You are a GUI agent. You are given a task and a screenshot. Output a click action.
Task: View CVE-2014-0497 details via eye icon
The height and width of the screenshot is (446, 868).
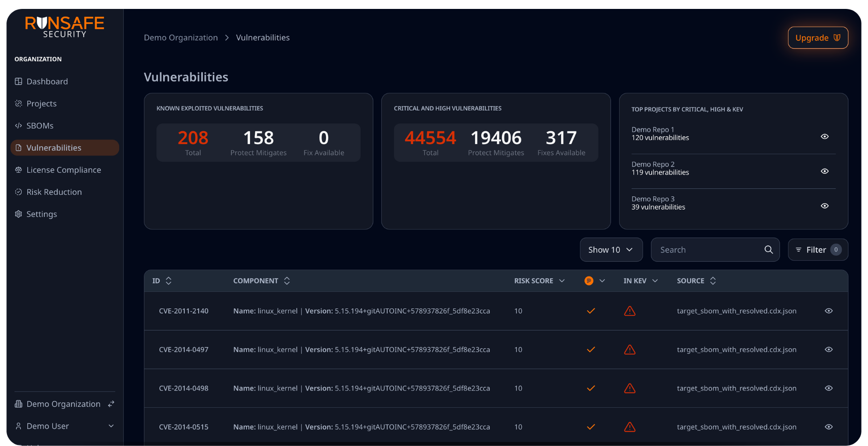(829, 349)
